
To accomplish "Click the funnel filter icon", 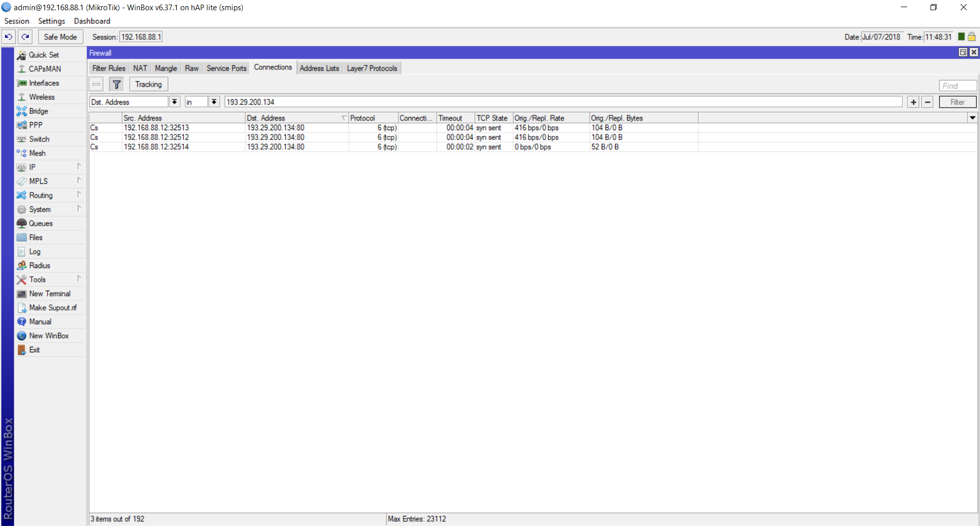I will pyautogui.click(x=116, y=84).
